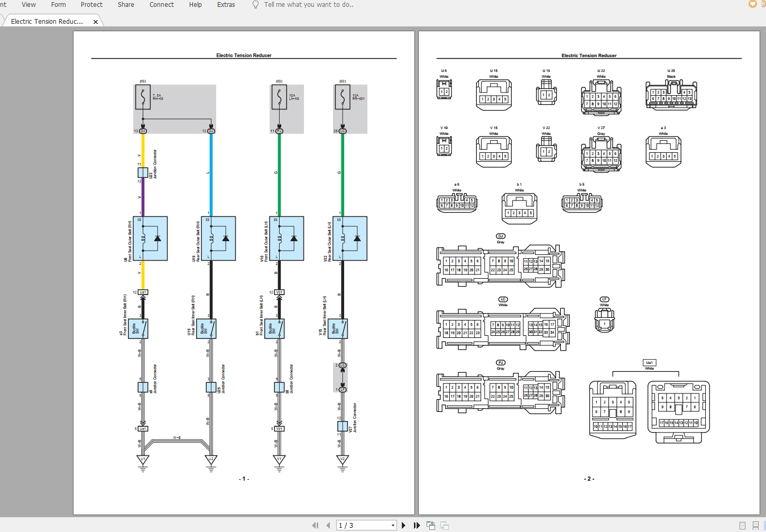This screenshot has width=766, height=532.
Task: Go to the previous page
Action: (328, 525)
